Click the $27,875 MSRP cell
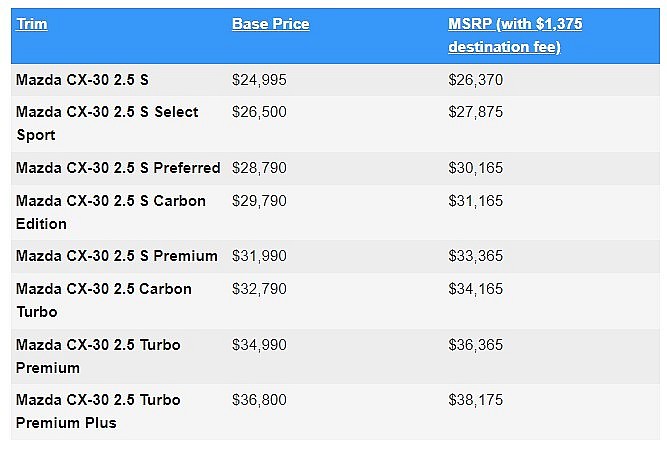This screenshot has height=450, width=667. (x=476, y=112)
